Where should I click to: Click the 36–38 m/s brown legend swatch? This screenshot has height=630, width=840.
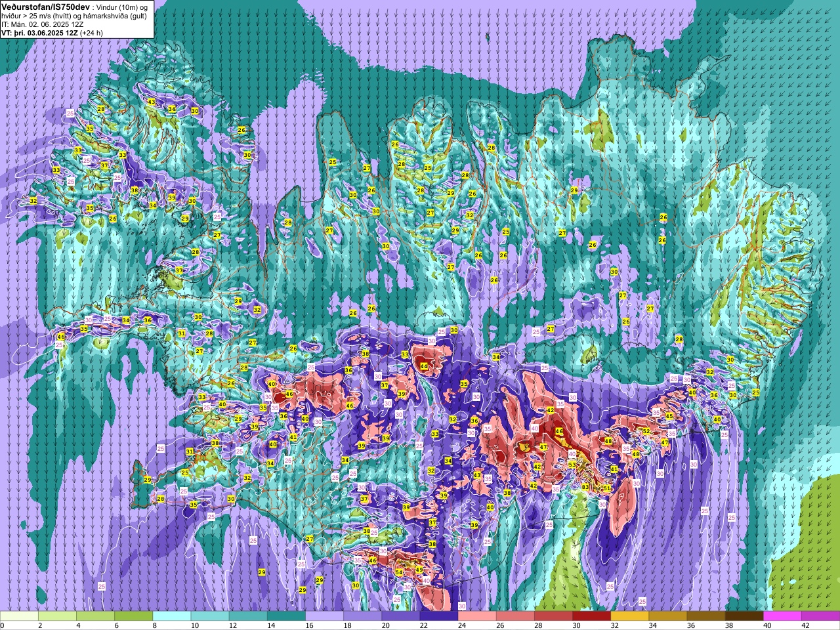[706, 616]
